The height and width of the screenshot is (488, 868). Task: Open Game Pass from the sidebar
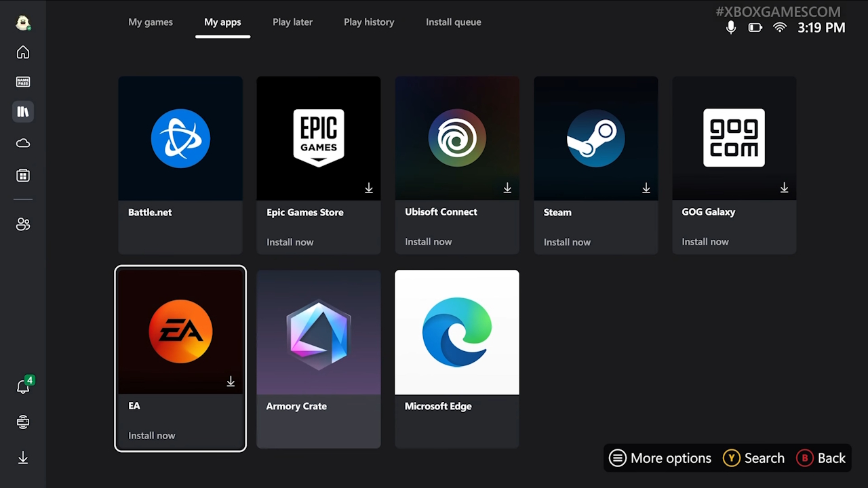[x=23, y=82]
